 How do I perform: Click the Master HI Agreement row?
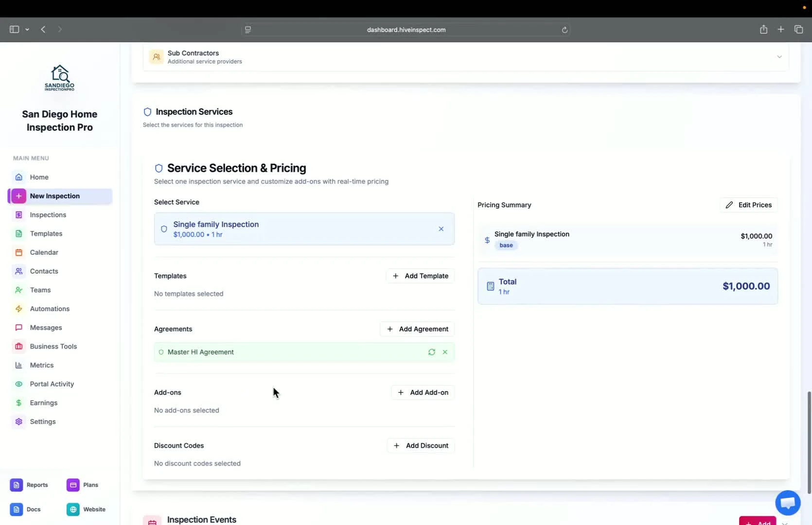(x=304, y=352)
